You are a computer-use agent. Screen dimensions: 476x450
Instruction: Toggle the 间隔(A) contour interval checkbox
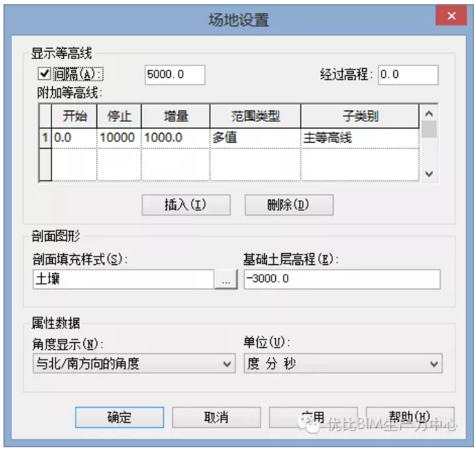[x=44, y=74]
